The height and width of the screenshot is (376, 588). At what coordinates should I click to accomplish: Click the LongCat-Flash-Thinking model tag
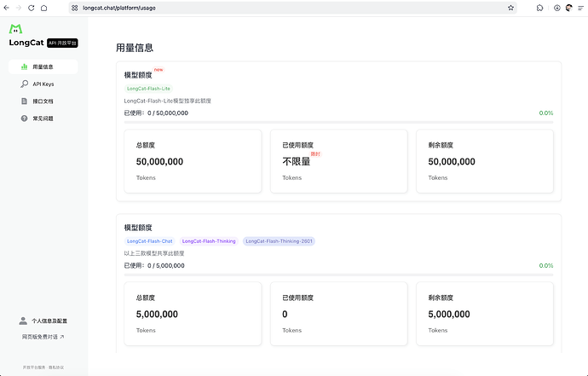pos(209,241)
